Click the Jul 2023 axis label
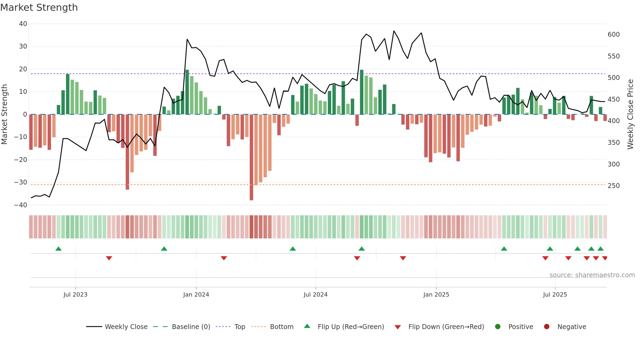 [x=75, y=294]
